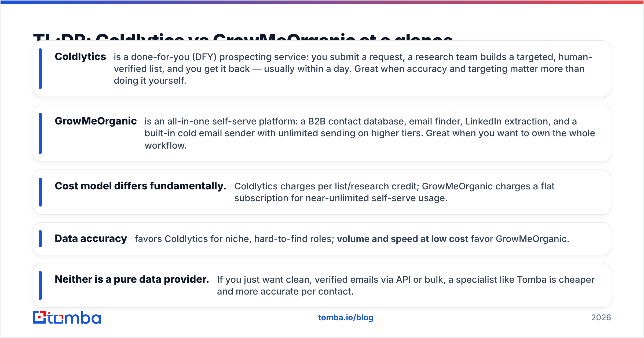Click the done-for-you prospecting service description
The image size is (644, 338).
[353, 69]
